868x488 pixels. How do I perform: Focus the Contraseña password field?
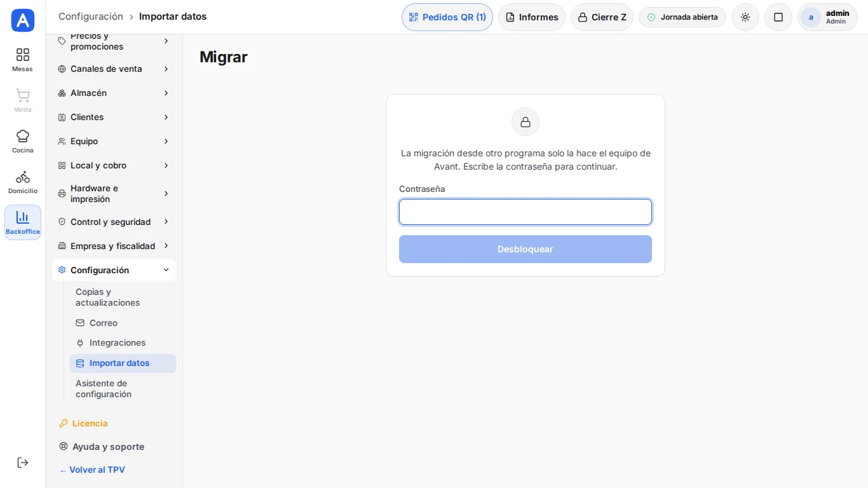tap(526, 212)
